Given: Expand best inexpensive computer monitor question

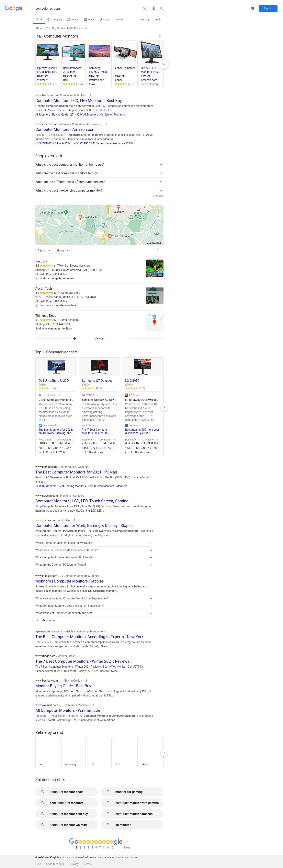Looking at the screenshot, I should tap(99, 190).
